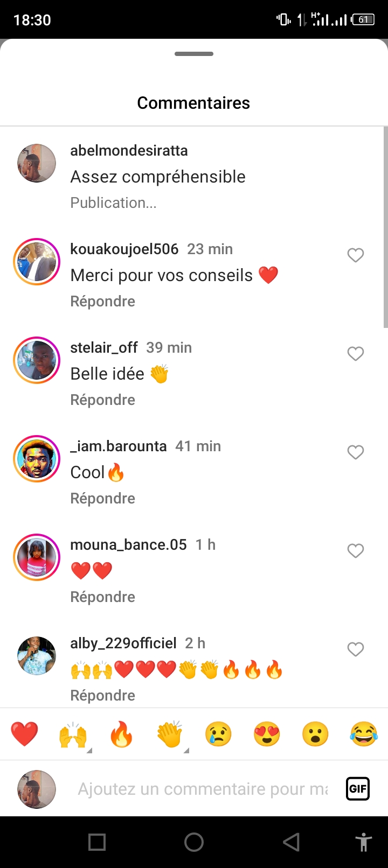Screen dimensions: 388x868
Task: Open the GIF picker
Action: (x=357, y=789)
